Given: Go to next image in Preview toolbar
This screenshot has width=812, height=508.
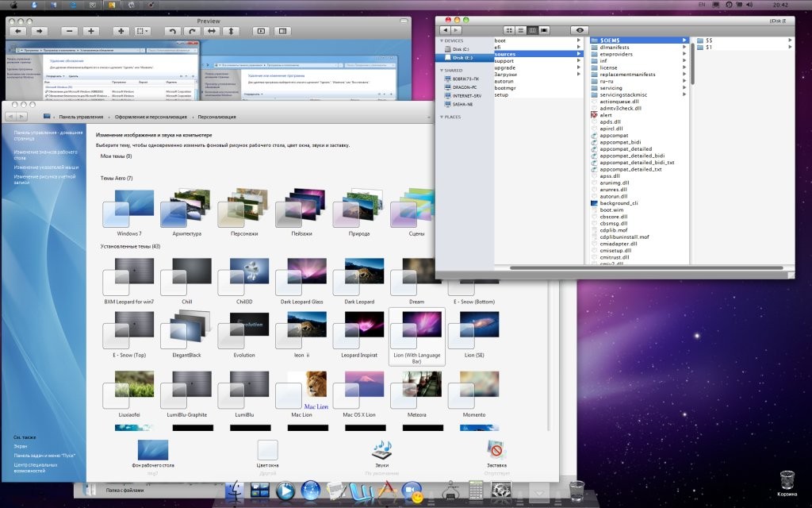Looking at the screenshot, I should (x=40, y=31).
